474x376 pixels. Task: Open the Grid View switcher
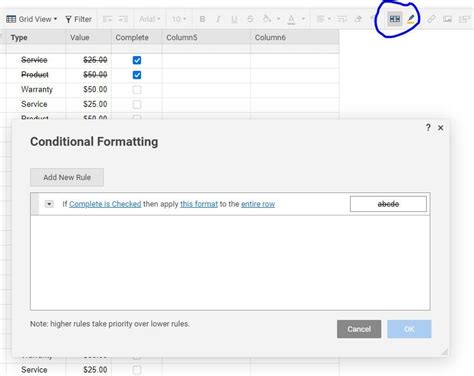(x=32, y=19)
